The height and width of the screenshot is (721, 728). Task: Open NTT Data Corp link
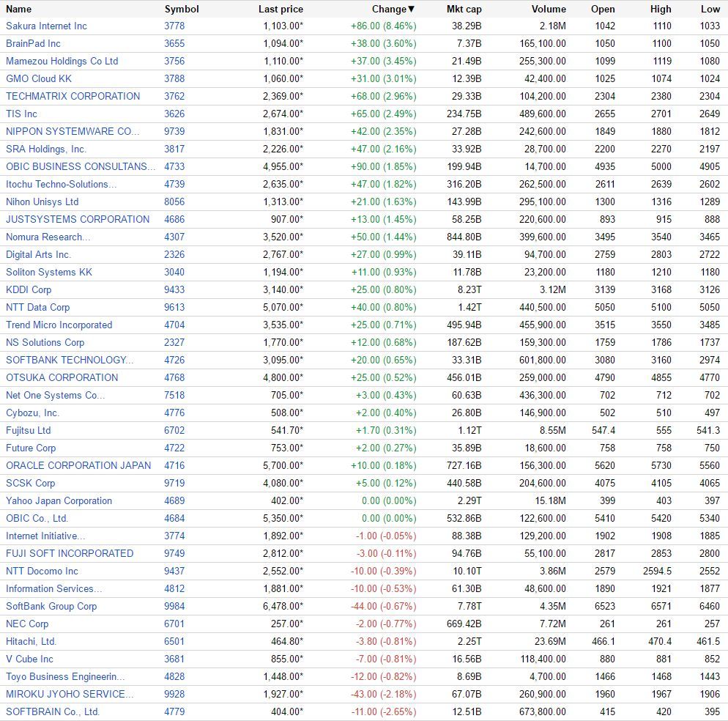click(37, 308)
